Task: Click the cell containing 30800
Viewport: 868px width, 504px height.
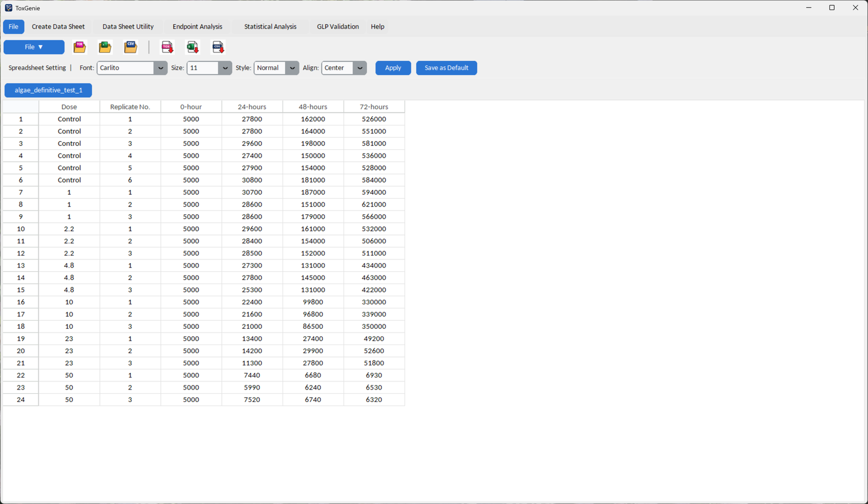Action: [x=252, y=180]
